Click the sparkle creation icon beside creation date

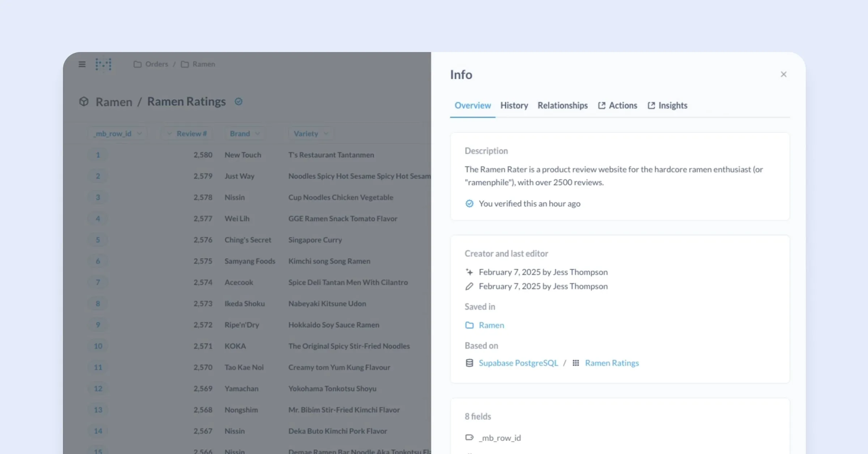(469, 271)
